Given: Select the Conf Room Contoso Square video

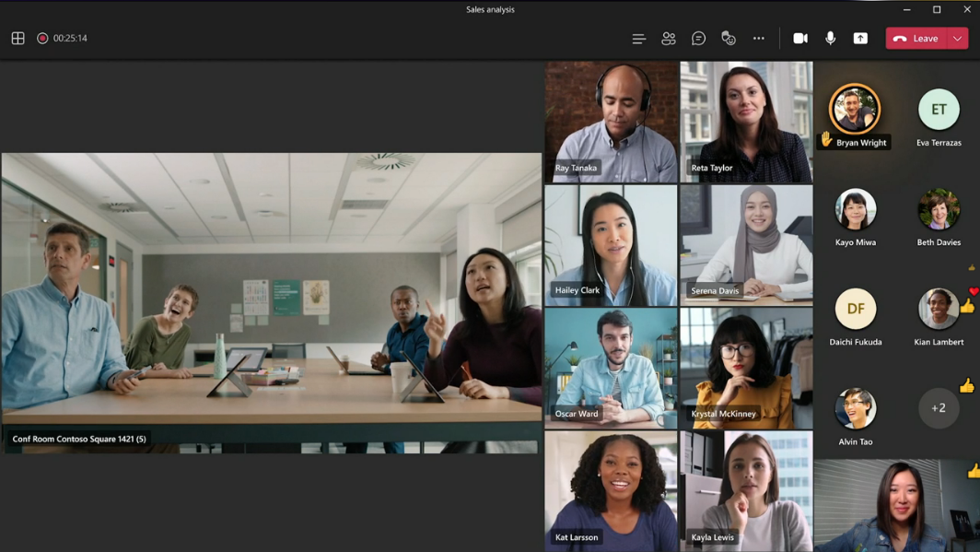Looking at the screenshot, I should tap(272, 303).
